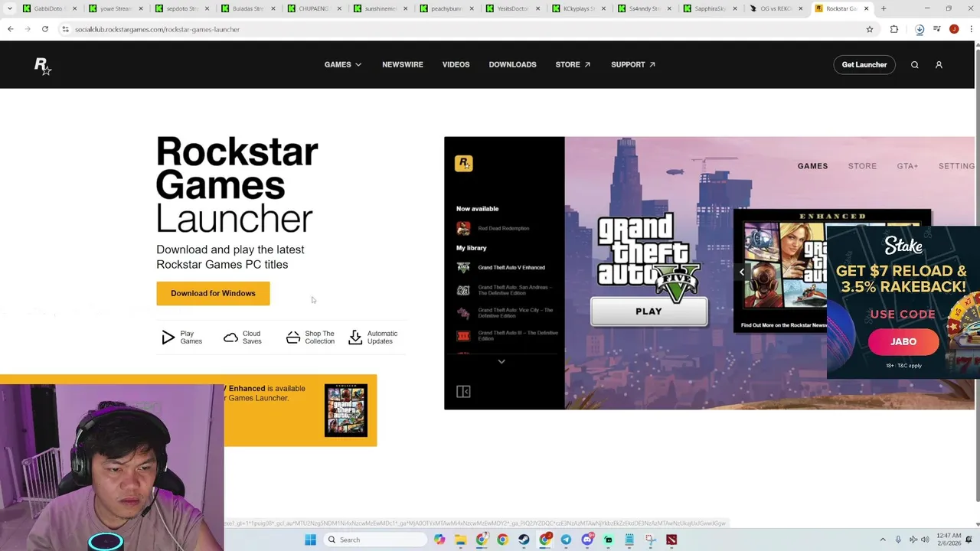Open the Chrome downloads icon
The image size is (980, 551).
(x=920, y=29)
